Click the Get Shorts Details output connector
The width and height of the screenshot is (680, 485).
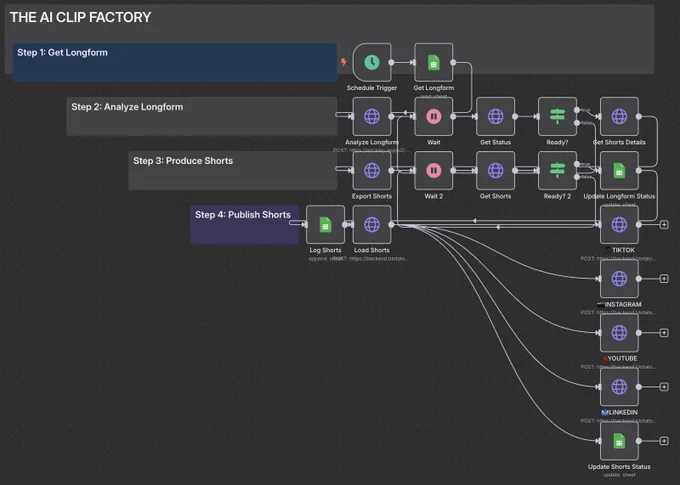click(638, 116)
